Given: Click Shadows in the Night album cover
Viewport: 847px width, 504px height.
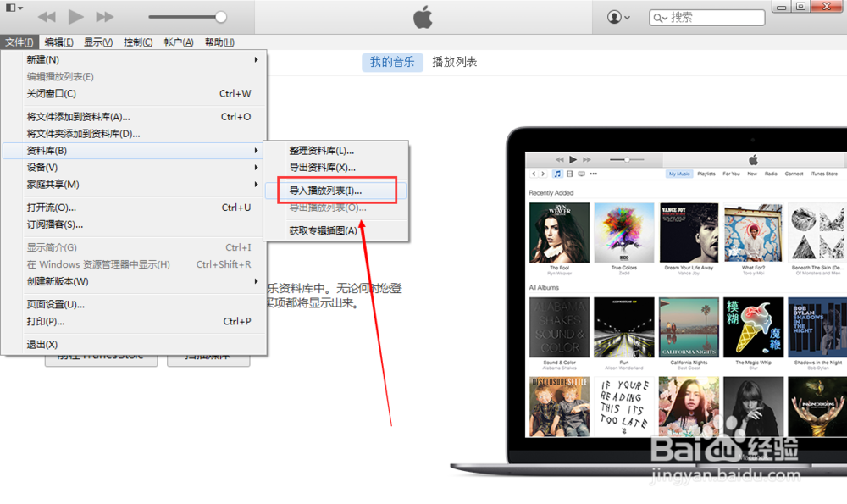Looking at the screenshot, I should click(x=817, y=327).
